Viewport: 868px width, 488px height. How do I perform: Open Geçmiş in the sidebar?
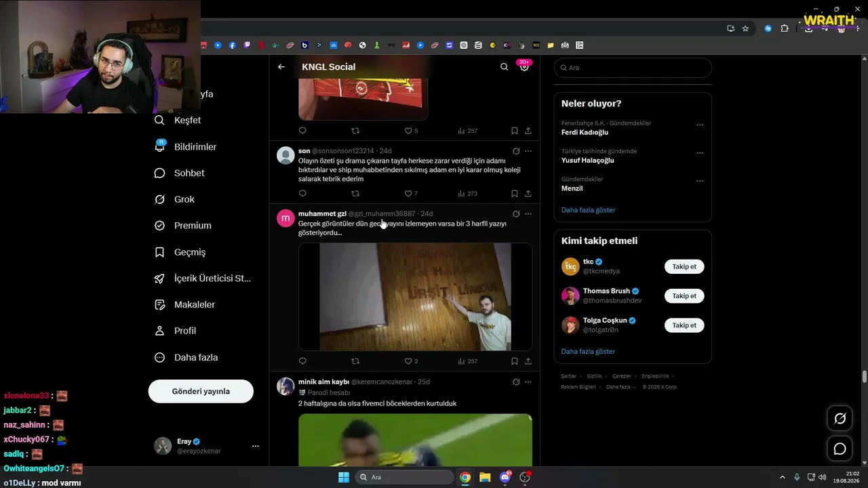[x=180, y=252]
